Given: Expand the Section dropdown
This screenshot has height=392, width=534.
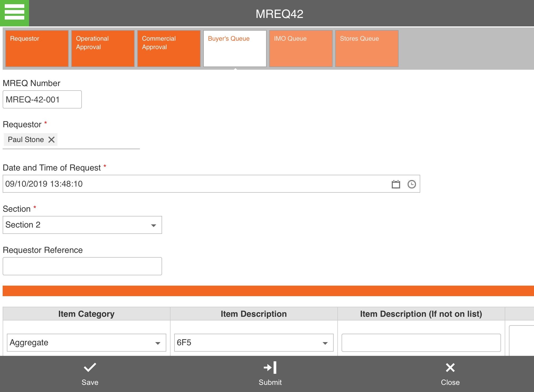Looking at the screenshot, I should click(x=154, y=225).
